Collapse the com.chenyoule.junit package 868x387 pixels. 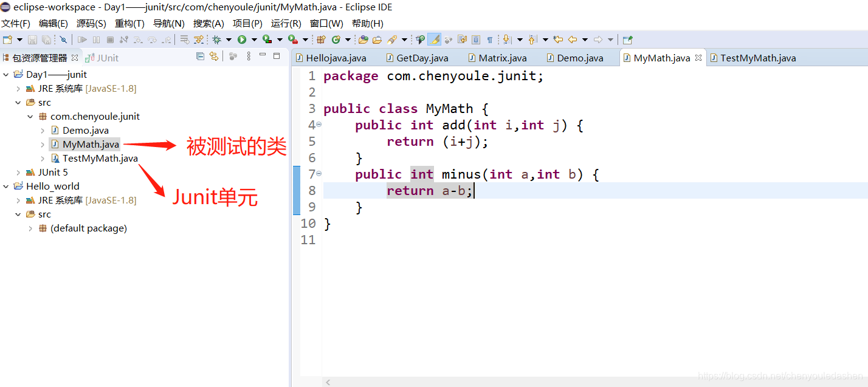click(30, 117)
